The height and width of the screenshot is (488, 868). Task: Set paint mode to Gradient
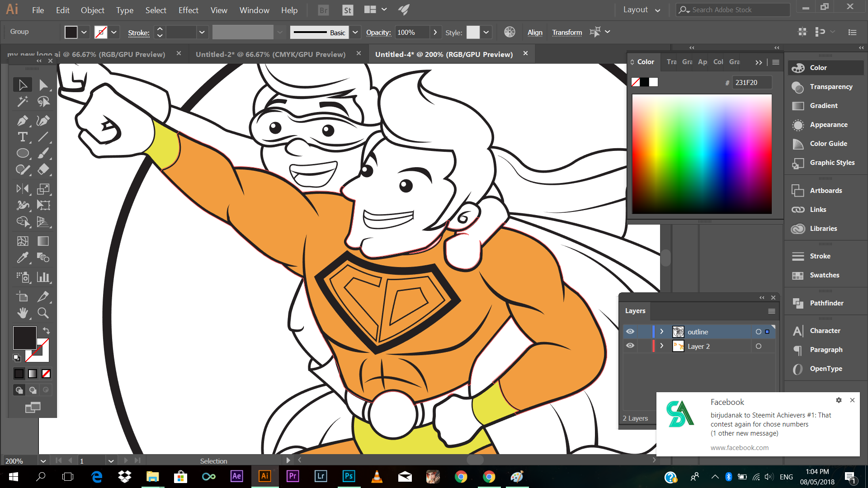33,374
